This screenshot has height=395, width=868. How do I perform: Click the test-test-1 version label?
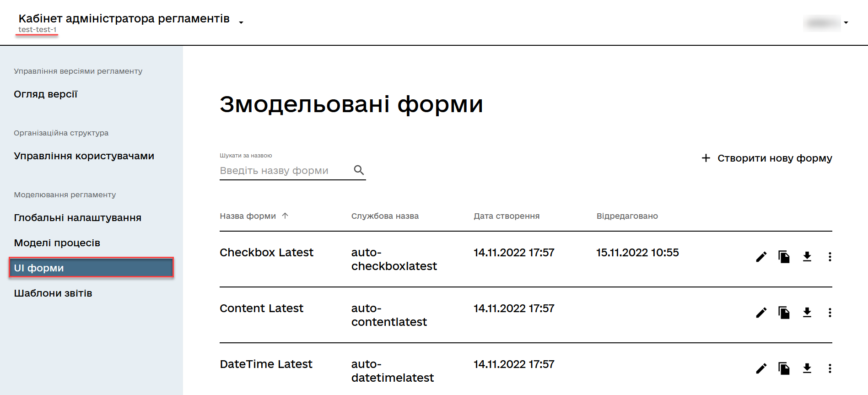coord(38,30)
